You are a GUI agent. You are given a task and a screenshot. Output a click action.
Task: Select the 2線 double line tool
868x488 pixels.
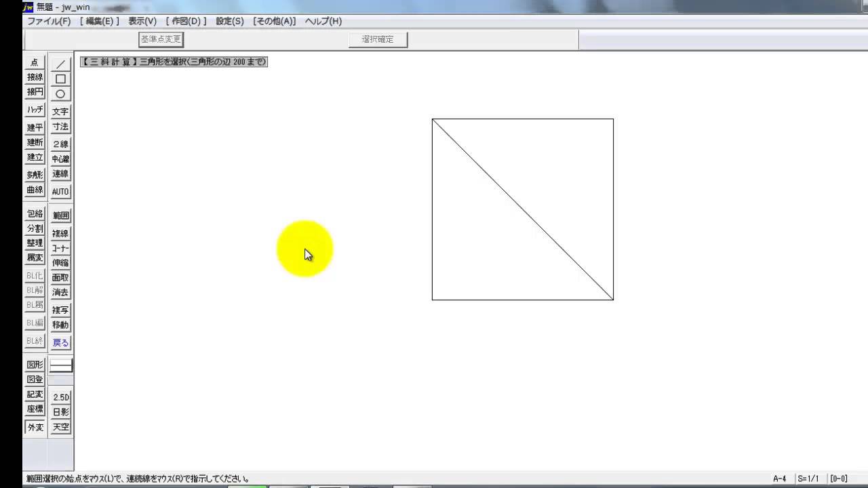(60, 144)
